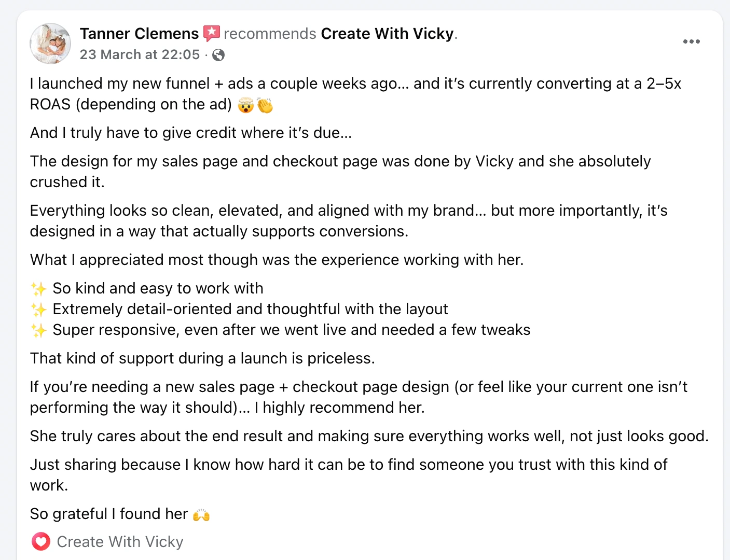Viewport: 730px width, 560px height.
Task: Click the exploding head emoji after ROAS
Action: (245, 105)
